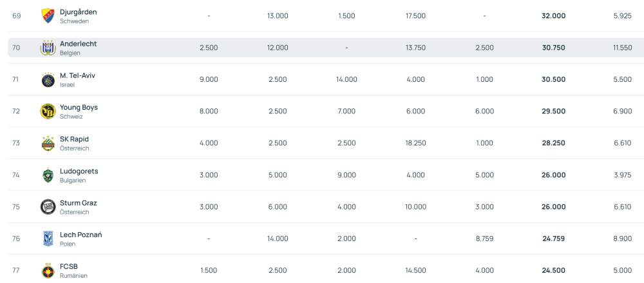Image resolution: width=644 pixels, height=283 pixels.
Task: Click the Anderlecht purple crest icon
Action: click(48, 48)
